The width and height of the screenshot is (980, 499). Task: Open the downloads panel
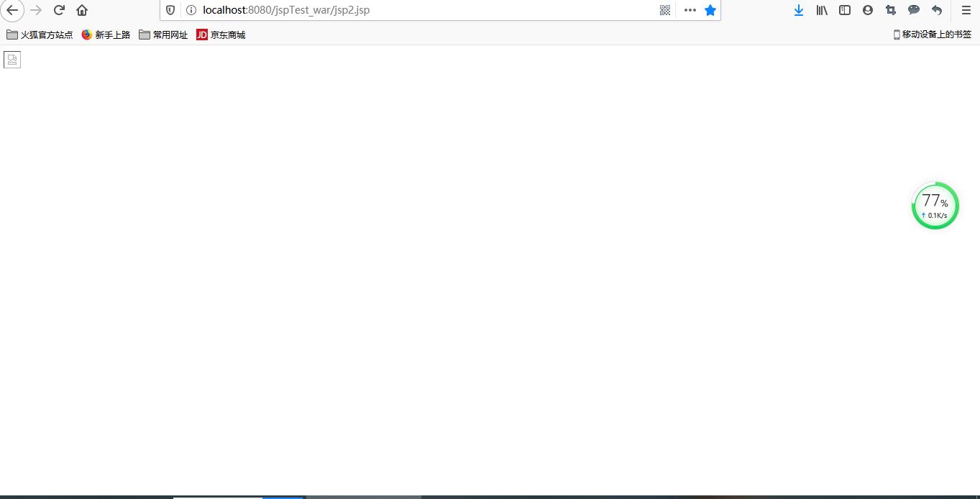click(x=799, y=10)
